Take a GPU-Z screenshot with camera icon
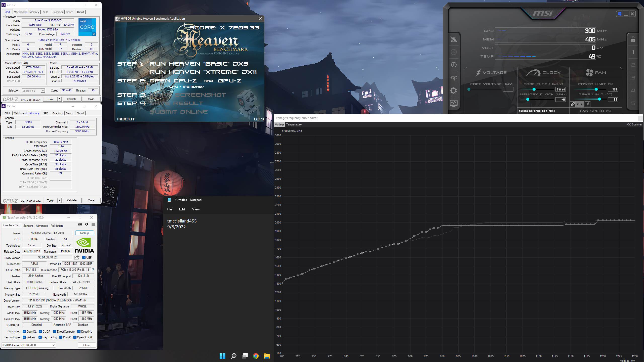644x362 pixels. pos(80,224)
